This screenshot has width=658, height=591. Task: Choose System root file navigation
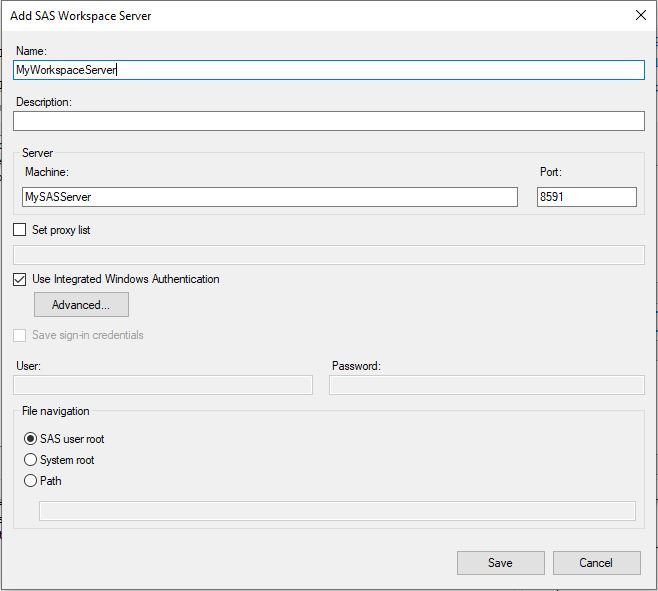pos(30,460)
